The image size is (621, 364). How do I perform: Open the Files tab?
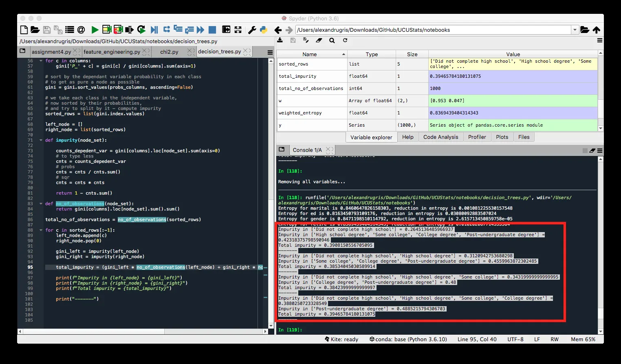coord(524,137)
